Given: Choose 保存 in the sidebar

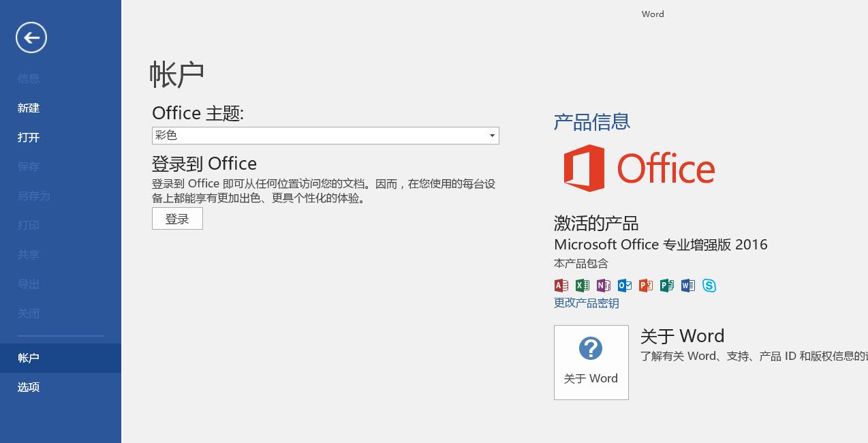Looking at the screenshot, I should click(x=29, y=166).
